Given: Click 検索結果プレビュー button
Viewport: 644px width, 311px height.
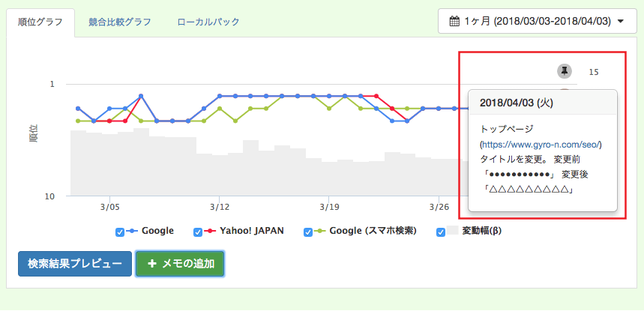Looking at the screenshot, I should point(74,264).
